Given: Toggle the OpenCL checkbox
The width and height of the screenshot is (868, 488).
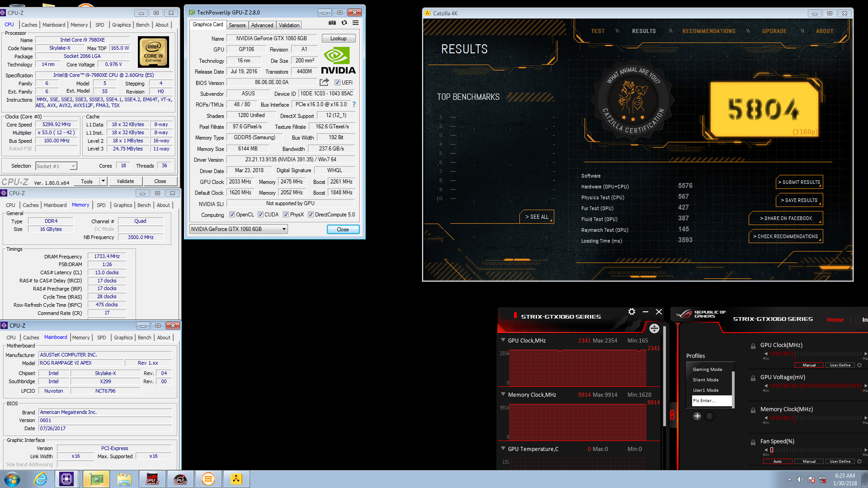Looking at the screenshot, I should click(x=232, y=215).
